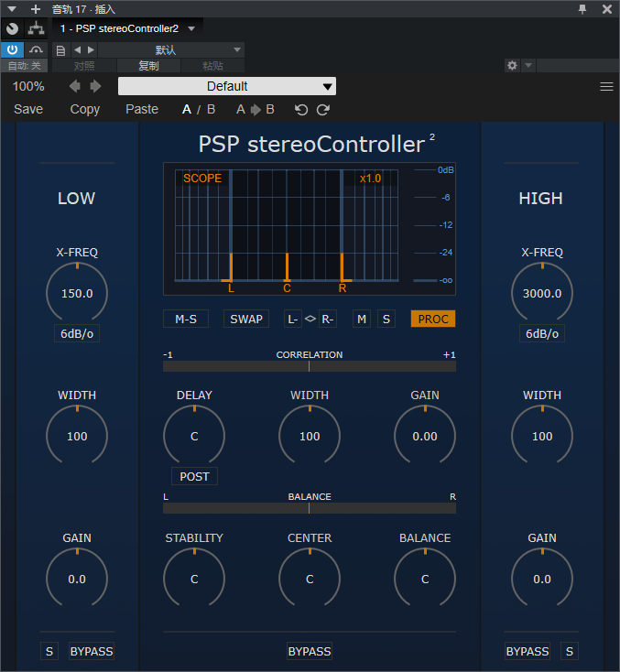Toggle the PROC button

(433, 319)
